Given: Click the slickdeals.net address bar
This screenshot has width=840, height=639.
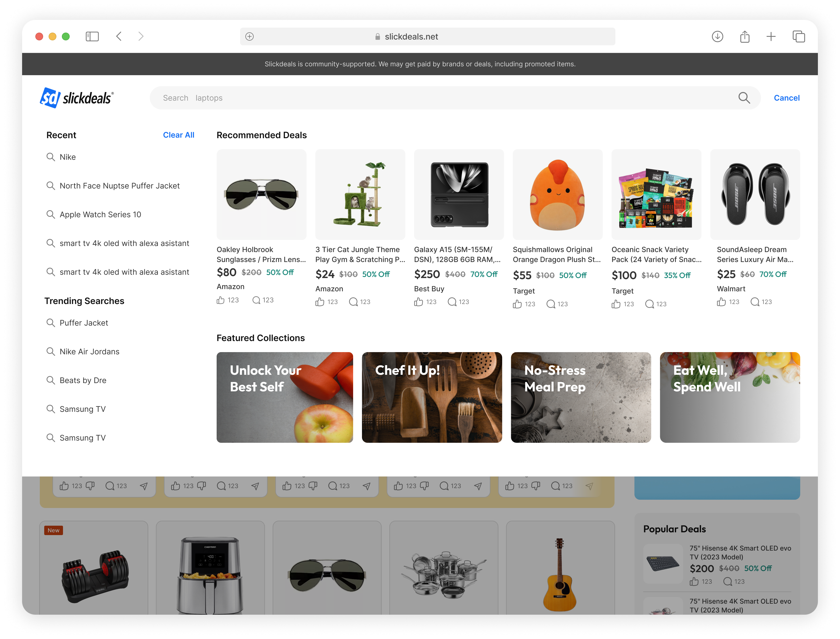Looking at the screenshot, I should click(427, 36).
